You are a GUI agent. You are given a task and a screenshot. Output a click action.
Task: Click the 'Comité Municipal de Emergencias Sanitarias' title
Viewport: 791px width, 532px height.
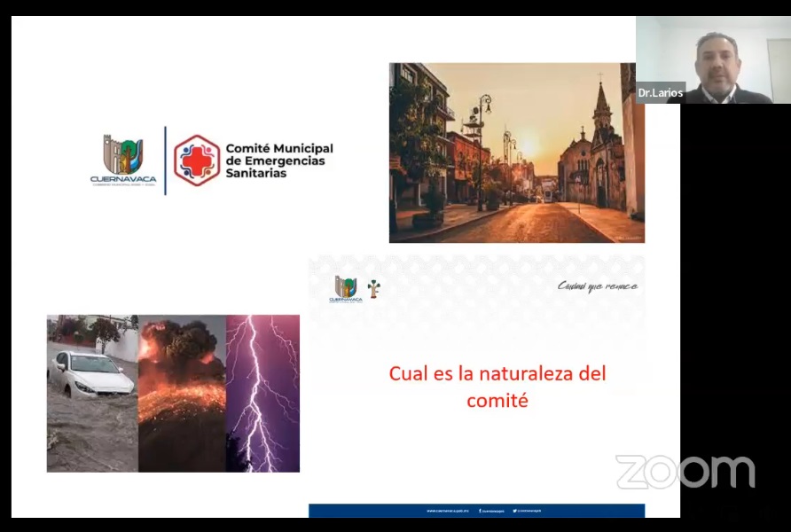(x=279, y=161)
